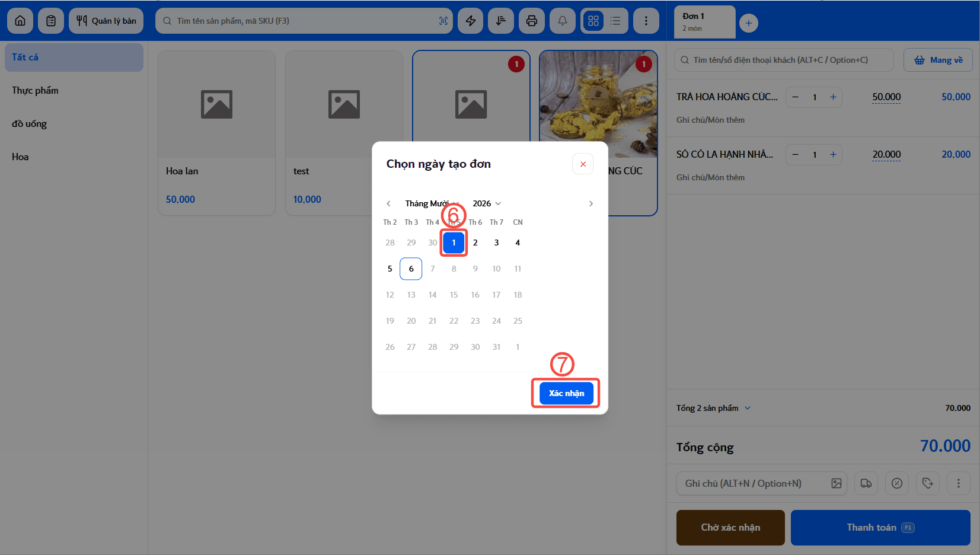This screenshot has width=980, height=555.
Task: Click the Chờ xác nhận button
Action: click(730, 528)
